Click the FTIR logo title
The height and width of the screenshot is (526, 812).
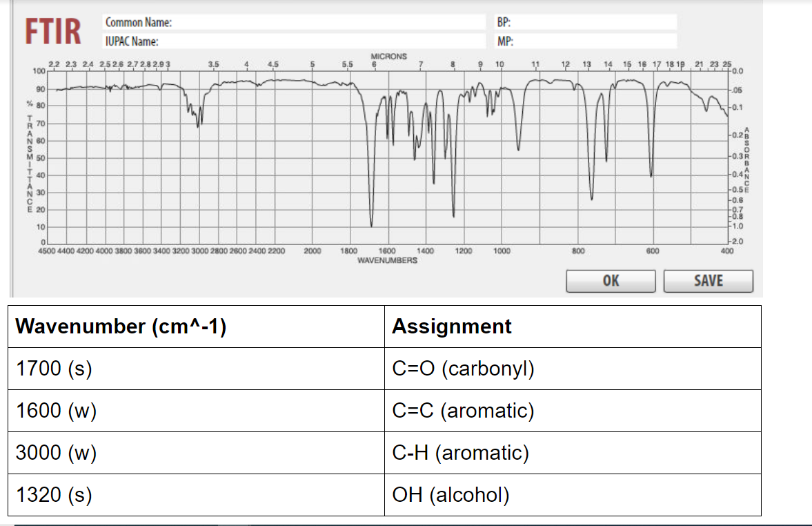53,32
